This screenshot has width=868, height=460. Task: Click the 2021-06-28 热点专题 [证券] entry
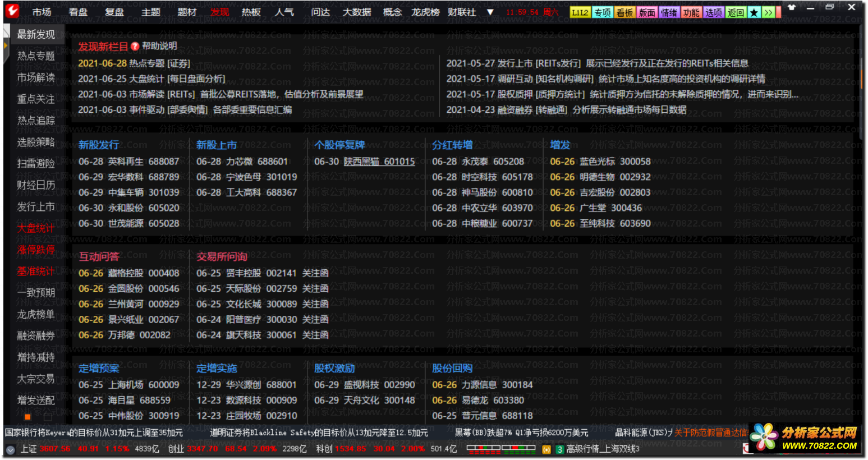[x=134, y=63]
